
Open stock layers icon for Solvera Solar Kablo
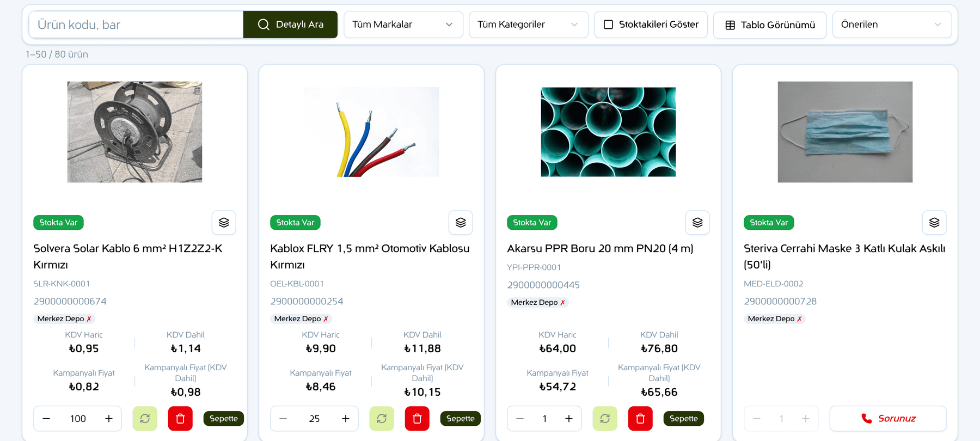[224, 223]
